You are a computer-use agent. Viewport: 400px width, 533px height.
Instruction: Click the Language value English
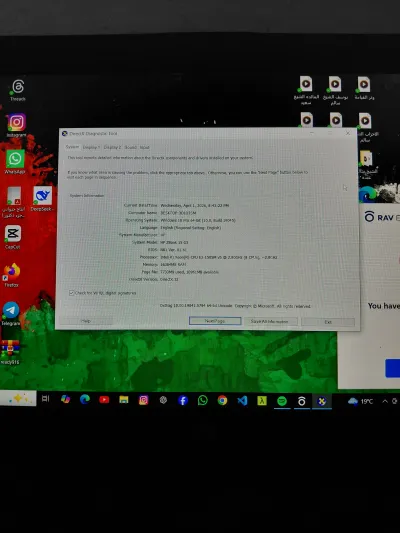click(191, 228)
